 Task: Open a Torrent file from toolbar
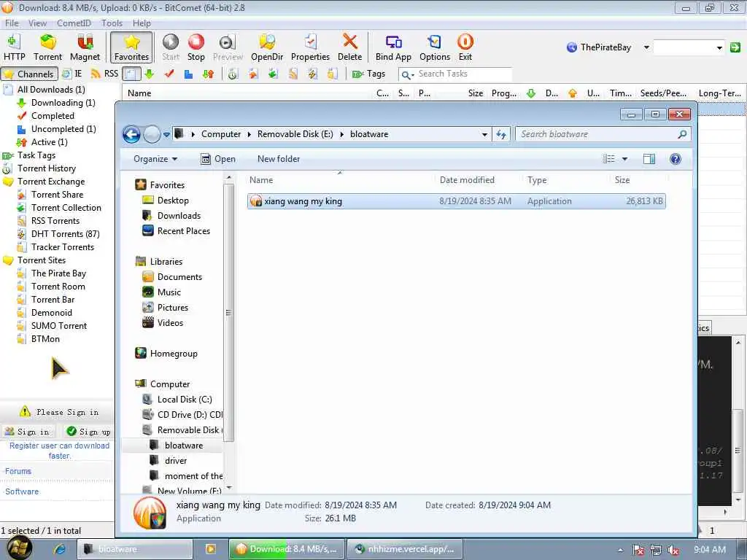(47, 47)
